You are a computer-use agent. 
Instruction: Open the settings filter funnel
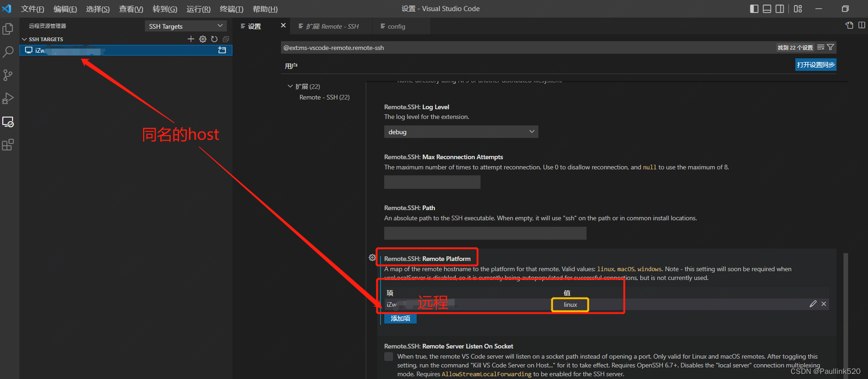click(x=831, y=47)
